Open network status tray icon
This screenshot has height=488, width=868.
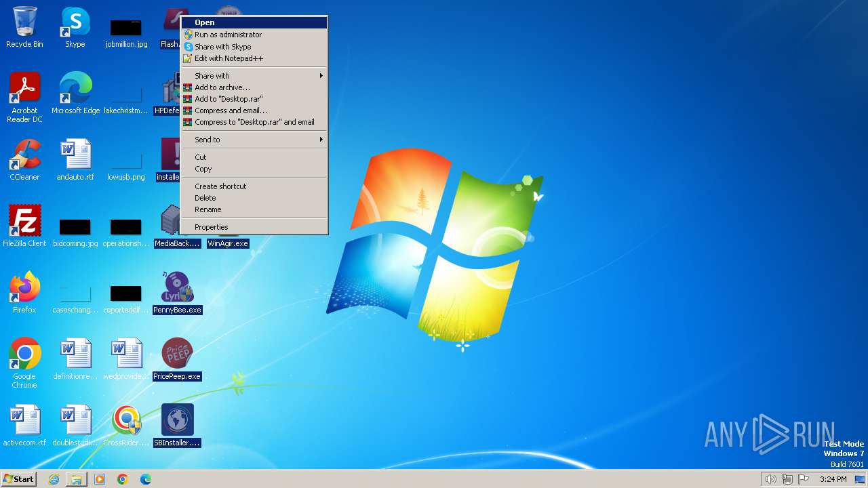click(x=787, y=479)
